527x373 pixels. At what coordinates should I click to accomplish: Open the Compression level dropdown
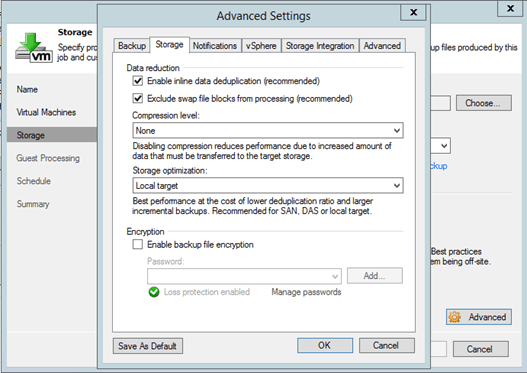coord(268,130)
